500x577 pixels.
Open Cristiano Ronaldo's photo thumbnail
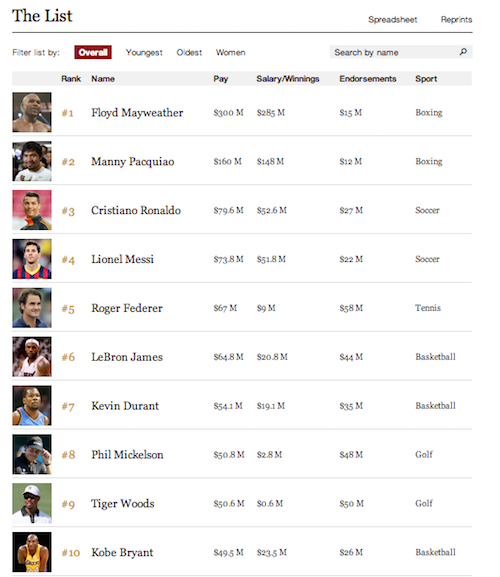tap(32, 210)
